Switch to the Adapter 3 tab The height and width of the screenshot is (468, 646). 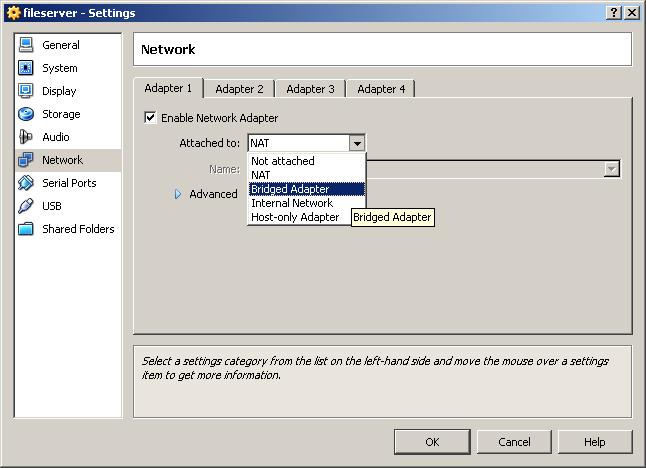click(310, 89)
